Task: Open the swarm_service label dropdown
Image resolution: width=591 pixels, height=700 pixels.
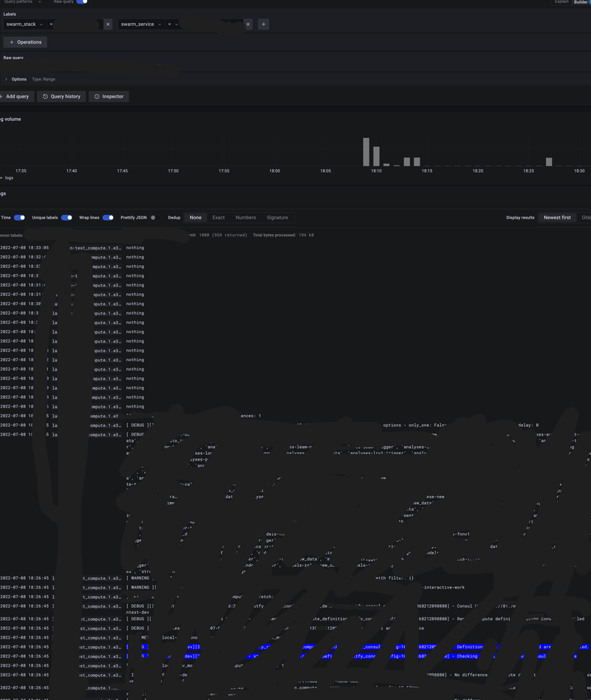Action: pos(140,24)
